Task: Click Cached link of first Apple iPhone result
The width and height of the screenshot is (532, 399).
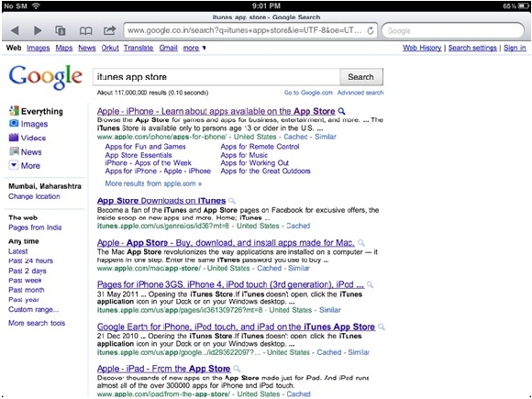Action: point(295,137)
